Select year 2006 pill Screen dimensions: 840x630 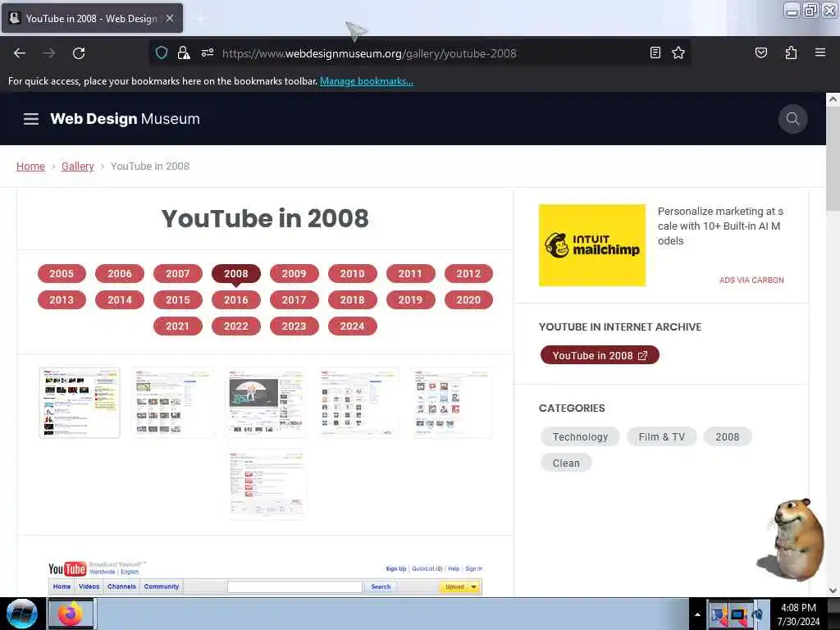point(120,274)
